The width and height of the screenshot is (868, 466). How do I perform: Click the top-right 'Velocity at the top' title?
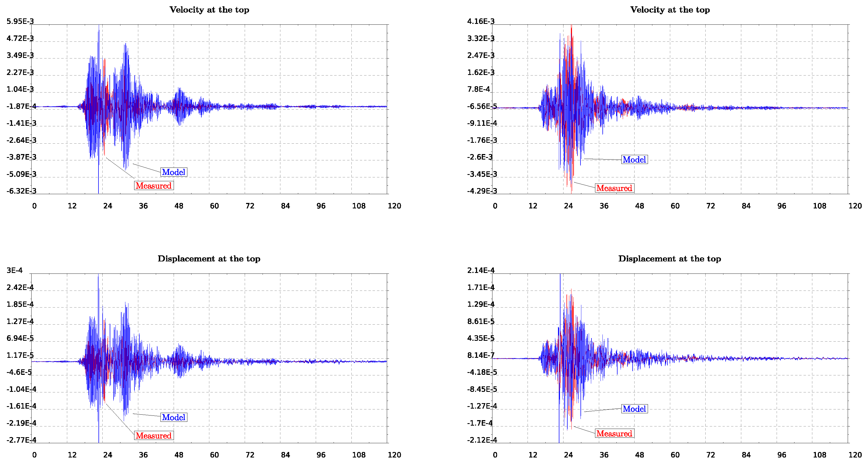[670, 10]
